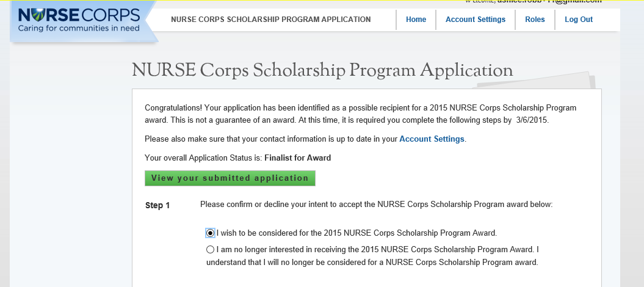Follow the inline Account Settings link

(432, 139)
